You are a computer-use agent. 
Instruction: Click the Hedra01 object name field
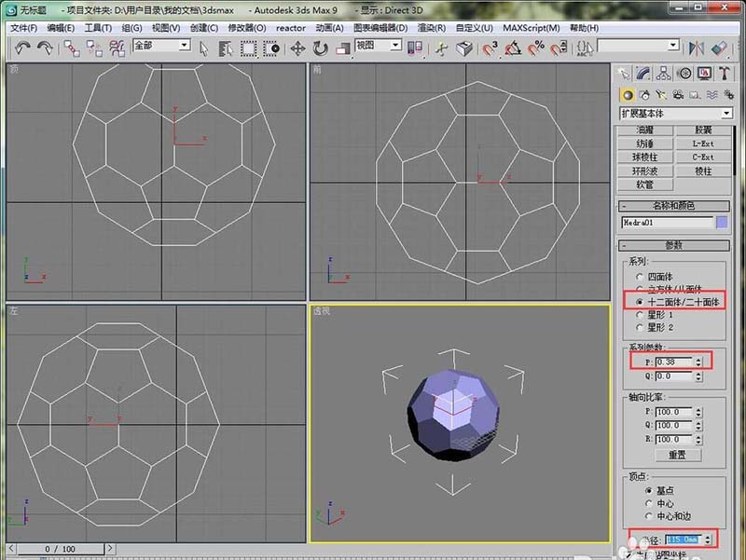pyautogui.click(x=667, y=223)
